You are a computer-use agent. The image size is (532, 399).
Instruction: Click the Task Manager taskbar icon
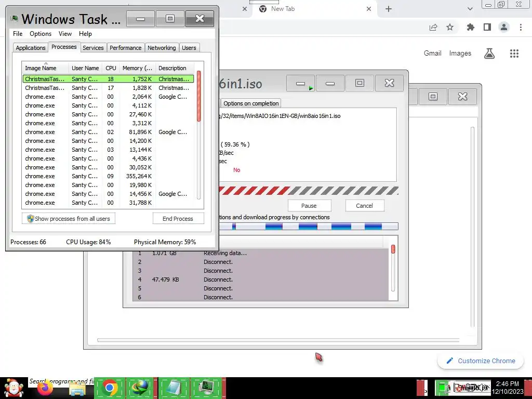click(206, 388)
